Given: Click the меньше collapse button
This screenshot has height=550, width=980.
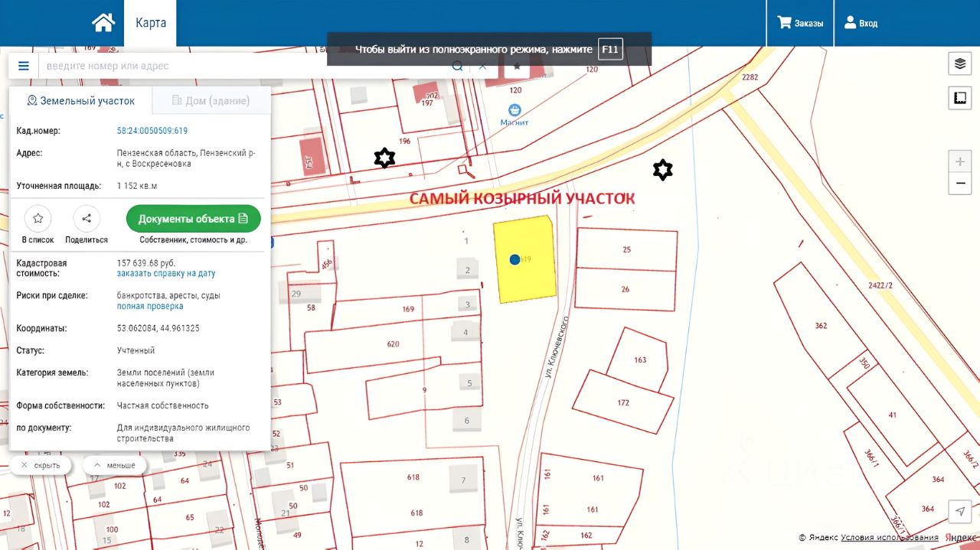Looking at the screenshot, I should coord(114,465).
